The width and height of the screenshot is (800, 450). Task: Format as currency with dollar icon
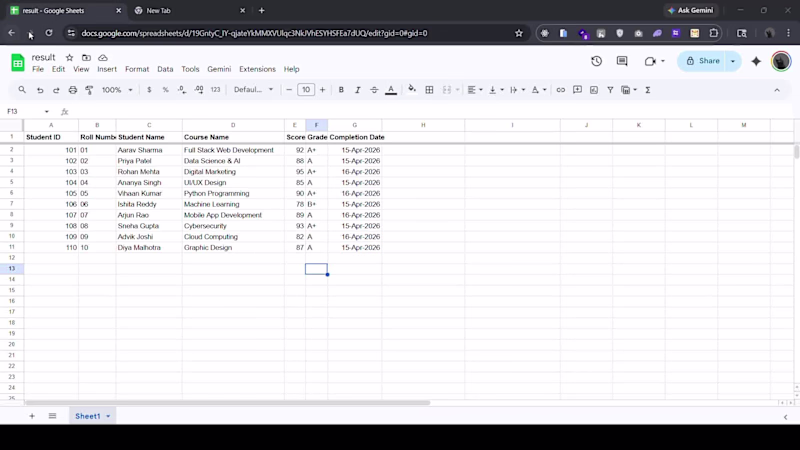149,90
